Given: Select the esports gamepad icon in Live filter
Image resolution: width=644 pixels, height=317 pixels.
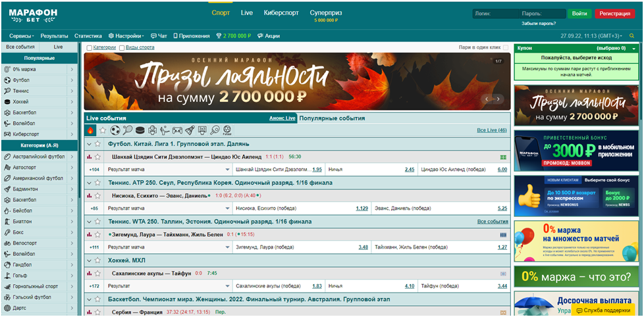Looking at the screenshot, I should click(x=177, y=130).
